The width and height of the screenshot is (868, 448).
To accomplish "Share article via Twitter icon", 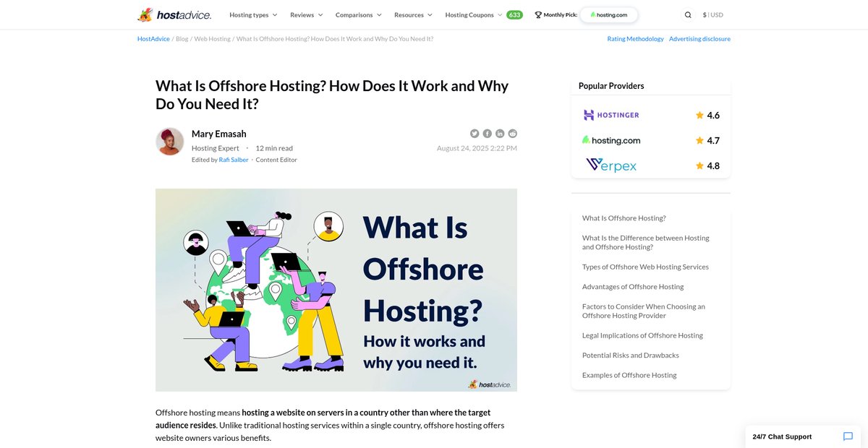I will 475,133.
